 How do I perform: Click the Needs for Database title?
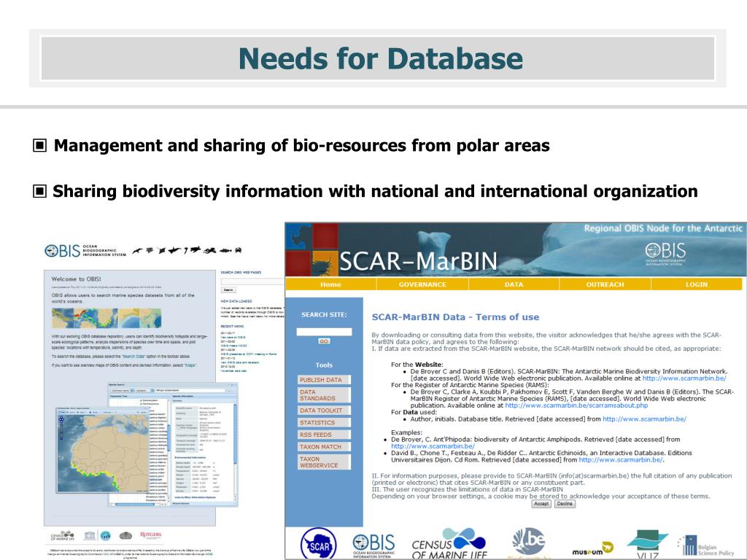point(381,58)
